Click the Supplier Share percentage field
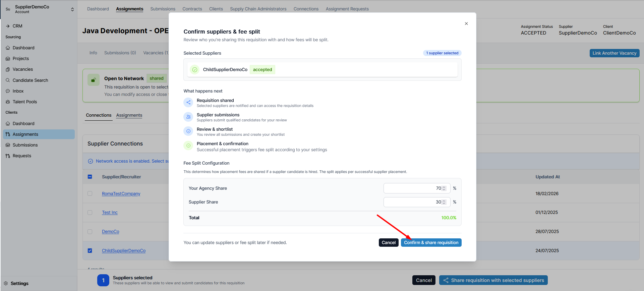Screen dimensions: 644x291 pyautogui.click(x=412, y=202)
